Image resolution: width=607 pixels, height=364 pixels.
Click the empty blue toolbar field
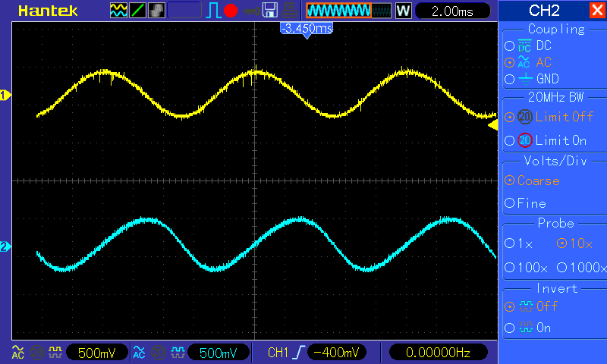184,11
